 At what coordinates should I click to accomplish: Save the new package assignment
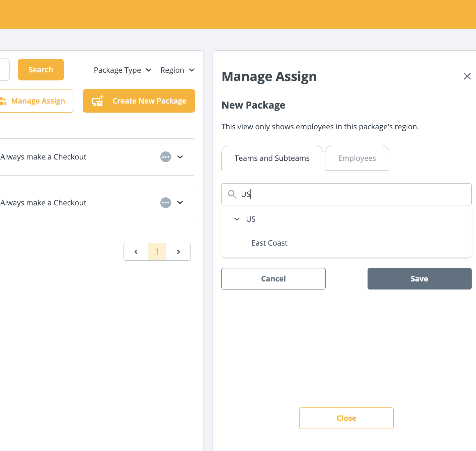point(419,278)
